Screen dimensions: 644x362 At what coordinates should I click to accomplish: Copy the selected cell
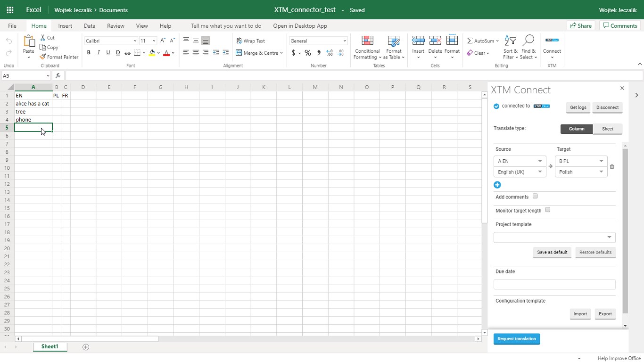[x=49, y=47]
